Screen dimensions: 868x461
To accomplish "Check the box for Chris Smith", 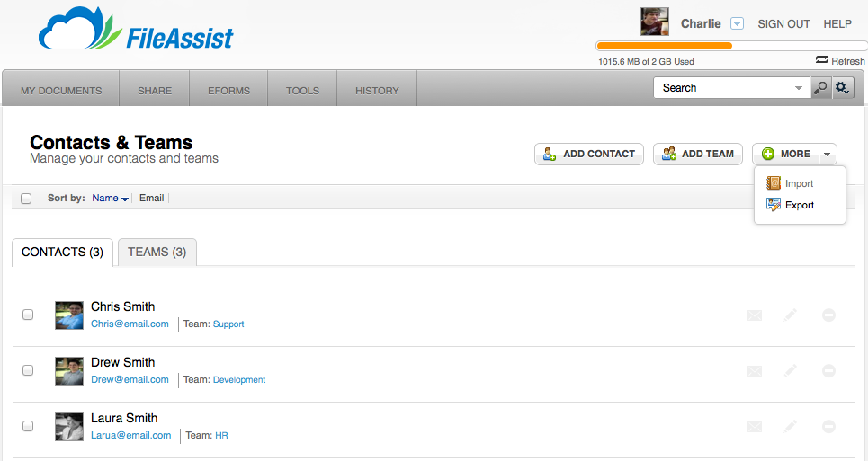I will (x=28, y=315).
